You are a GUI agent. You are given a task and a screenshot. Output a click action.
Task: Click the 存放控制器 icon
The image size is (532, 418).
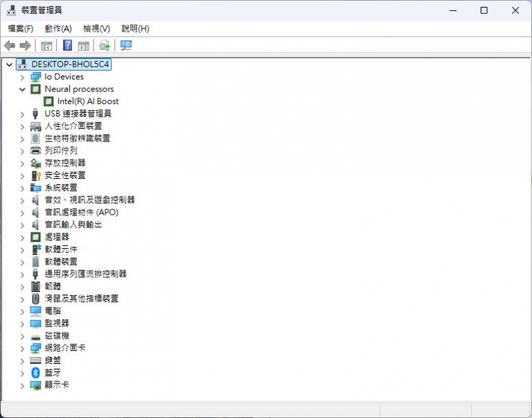pyautogui.click(x=35, y=163)
